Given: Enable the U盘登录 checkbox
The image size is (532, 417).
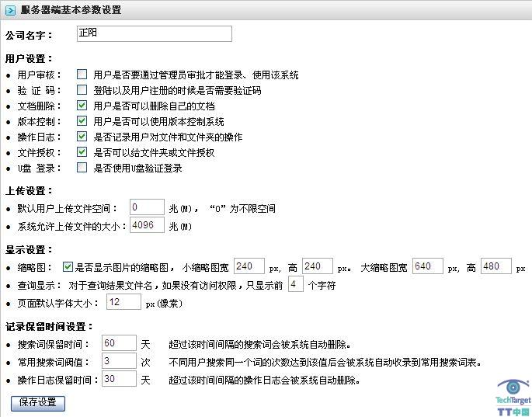Looking at the screenshot, I should coord(82,167).
